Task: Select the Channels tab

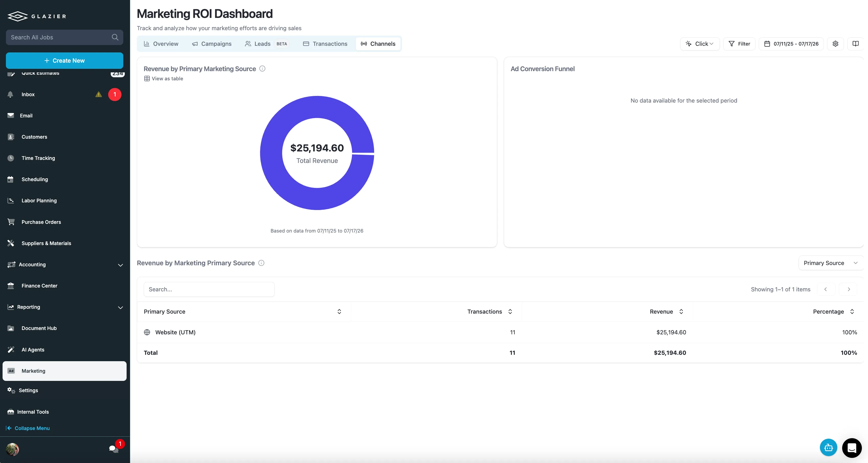Action: point(378,44)
